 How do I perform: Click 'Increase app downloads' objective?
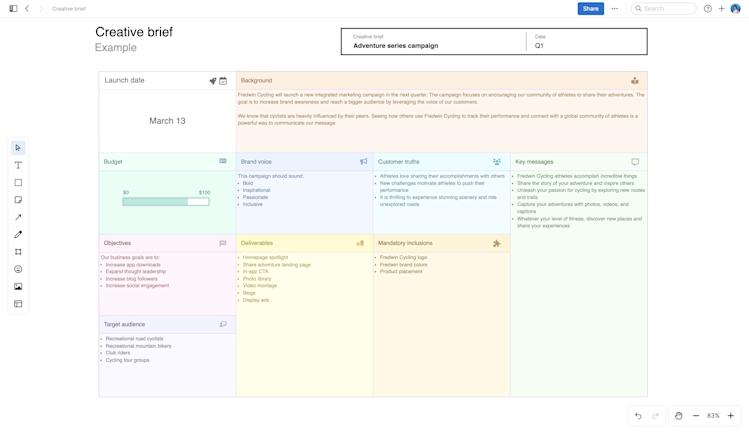click(133, 265)
